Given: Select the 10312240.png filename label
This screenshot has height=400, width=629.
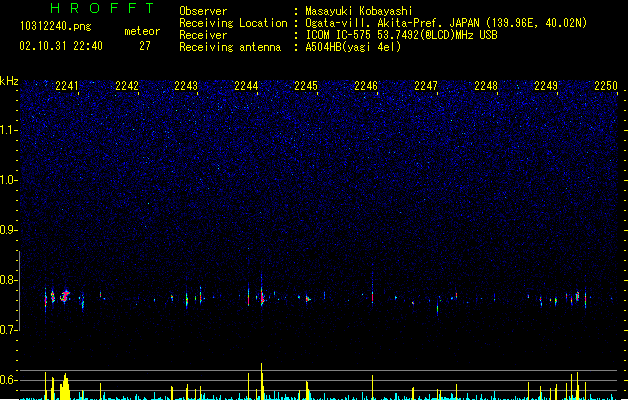Looking at the screenshot, I should point(56,26).
